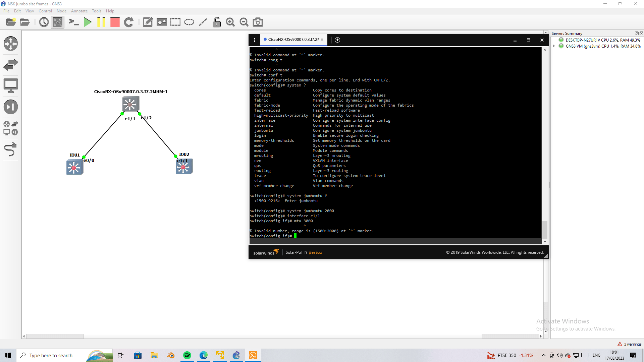Click the red Stop all nodes icon
Image resolution: width=644 pixels, height=362 pixels.
(115, 22)
